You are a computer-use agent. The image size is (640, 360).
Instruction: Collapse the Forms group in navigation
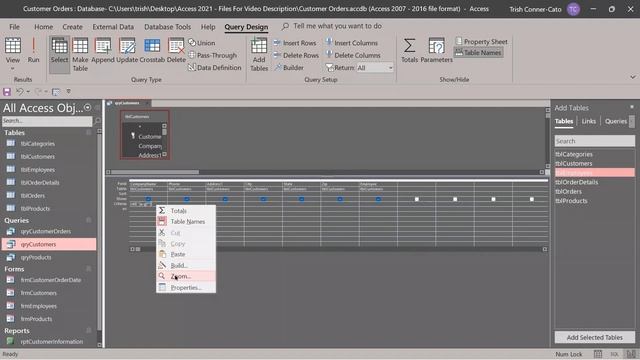89,269
